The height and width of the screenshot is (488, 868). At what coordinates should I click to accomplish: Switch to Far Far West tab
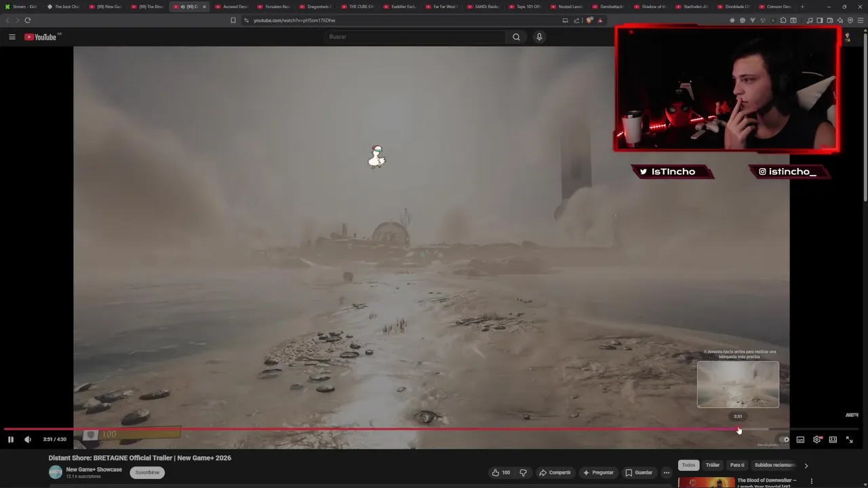tap(441, 7)
